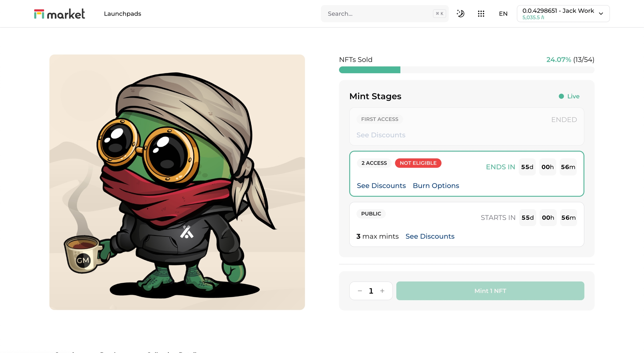The width and height of the screenshot is (644, 353).
Task: Toggle dark mode with the moon icon
Action: pyautogui.click(x=460, y=14)
